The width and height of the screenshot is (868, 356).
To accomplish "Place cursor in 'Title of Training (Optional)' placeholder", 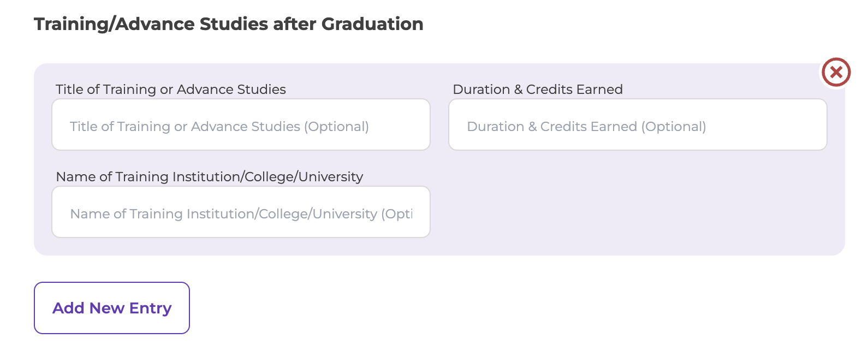I will click(219, 127).
